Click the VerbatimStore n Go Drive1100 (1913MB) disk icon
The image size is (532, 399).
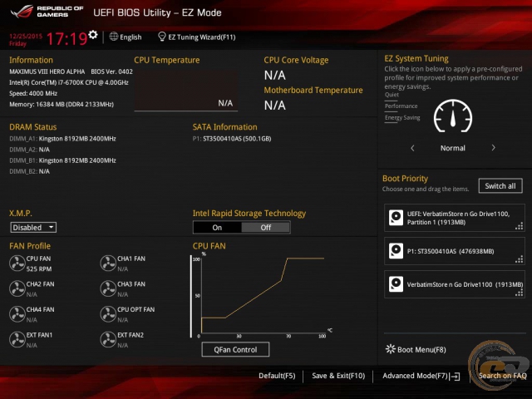396,284
